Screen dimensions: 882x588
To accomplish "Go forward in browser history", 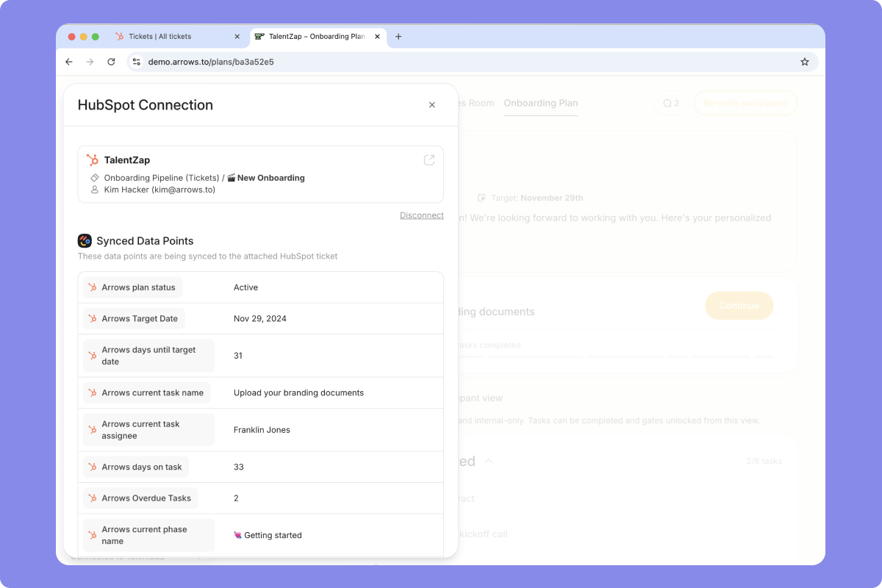I will pyautogui.click(x=90, y=62).
